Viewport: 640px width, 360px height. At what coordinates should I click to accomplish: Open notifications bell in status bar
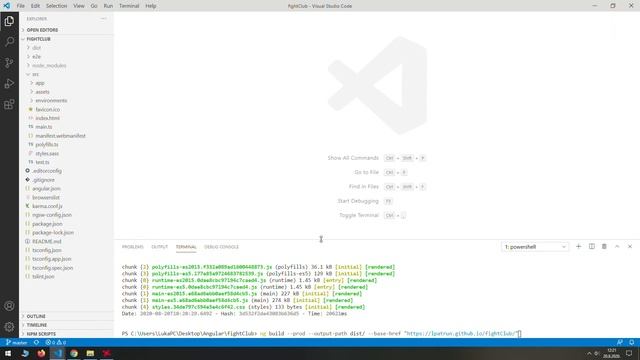(631, 342)
